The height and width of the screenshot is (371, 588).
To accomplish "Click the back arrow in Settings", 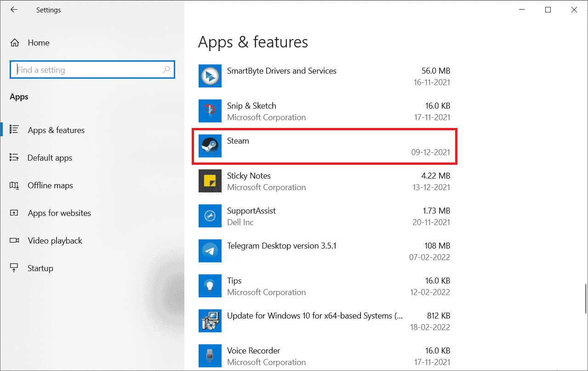I will pos(14,10).
